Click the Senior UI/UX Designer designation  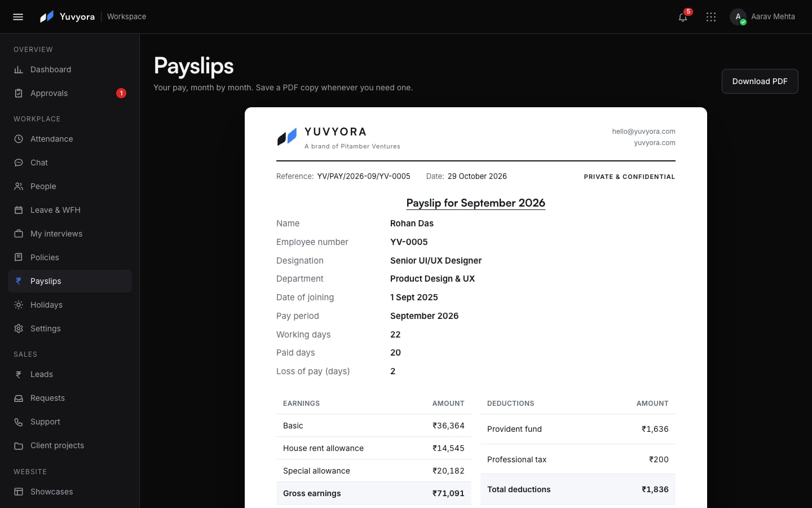pos(436,261)
